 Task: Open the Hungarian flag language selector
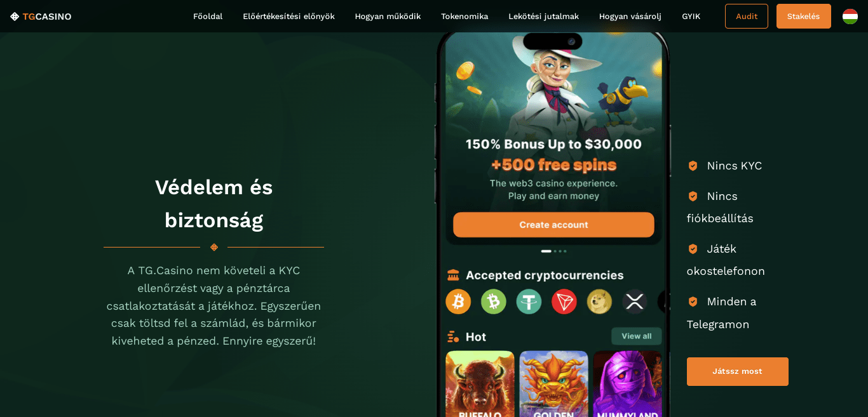(x=850, y=17)
